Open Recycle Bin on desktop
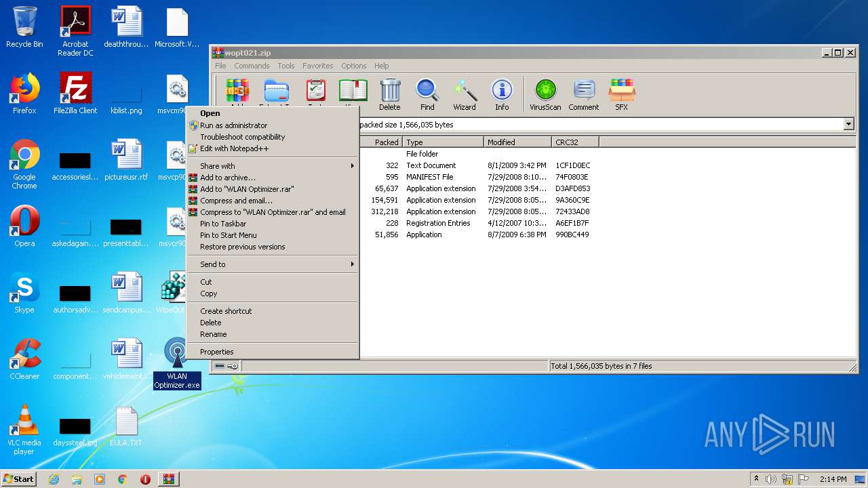The width and height of the screenshot is (868, 488). (24, 27)
